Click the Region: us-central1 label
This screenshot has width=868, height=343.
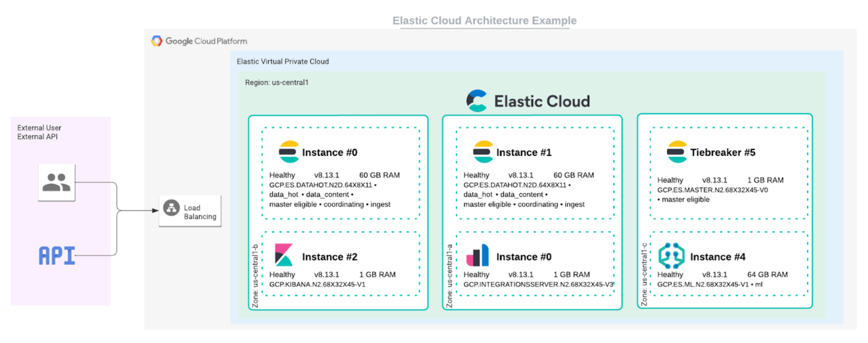pyautogui.click(x=277, y=82)
